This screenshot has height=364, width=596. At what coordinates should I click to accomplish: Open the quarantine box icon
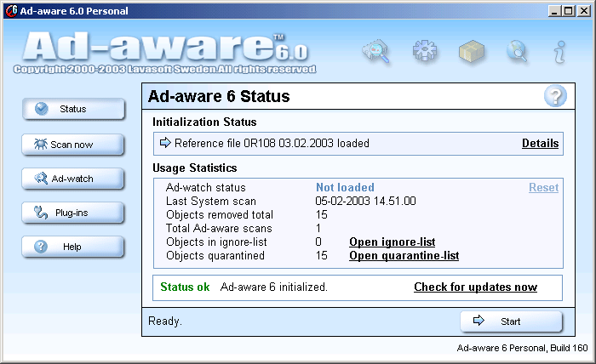(471, 53)
